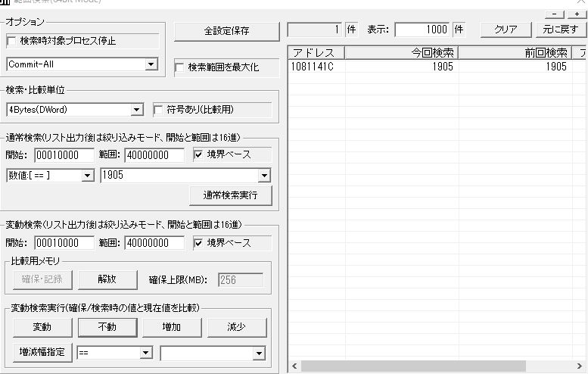Toggle 検索時対象プロセス停止 checkbox

point(11,42)
